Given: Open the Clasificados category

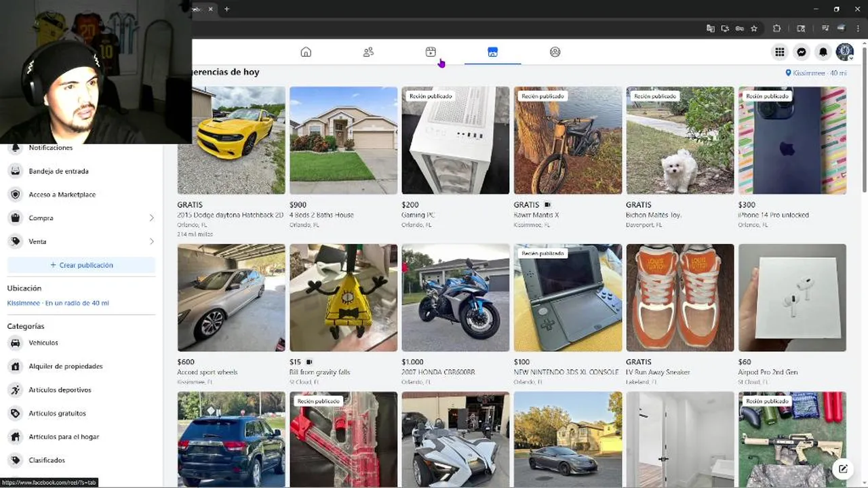Looking at the screenshot, I should pos(81,460).
